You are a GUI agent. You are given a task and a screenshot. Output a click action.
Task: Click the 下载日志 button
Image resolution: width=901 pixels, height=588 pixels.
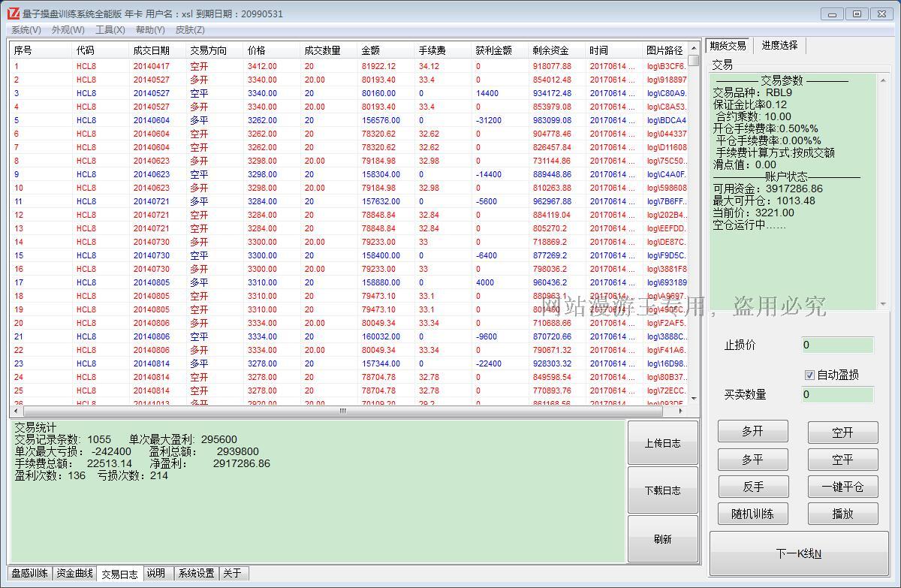(663, 490)
